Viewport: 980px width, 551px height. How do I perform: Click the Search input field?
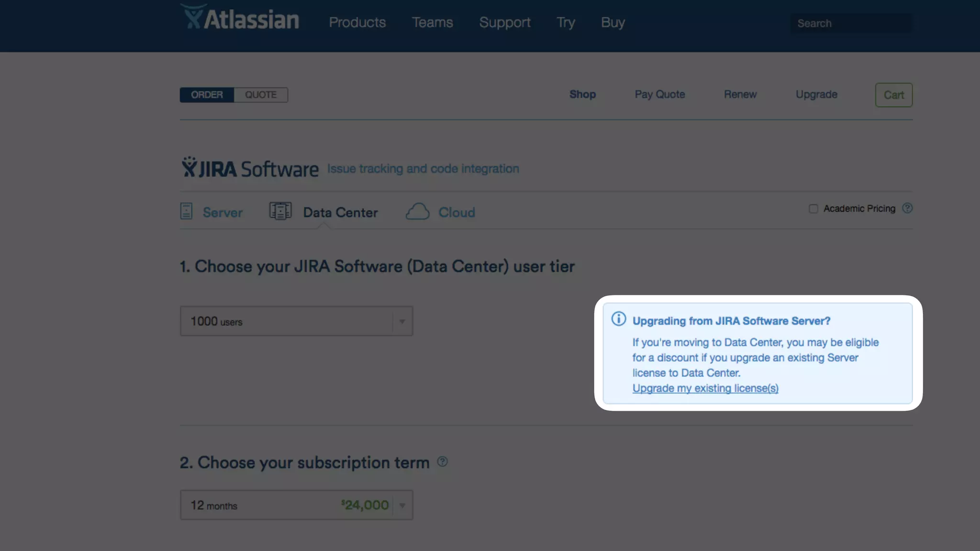[850, 23]
